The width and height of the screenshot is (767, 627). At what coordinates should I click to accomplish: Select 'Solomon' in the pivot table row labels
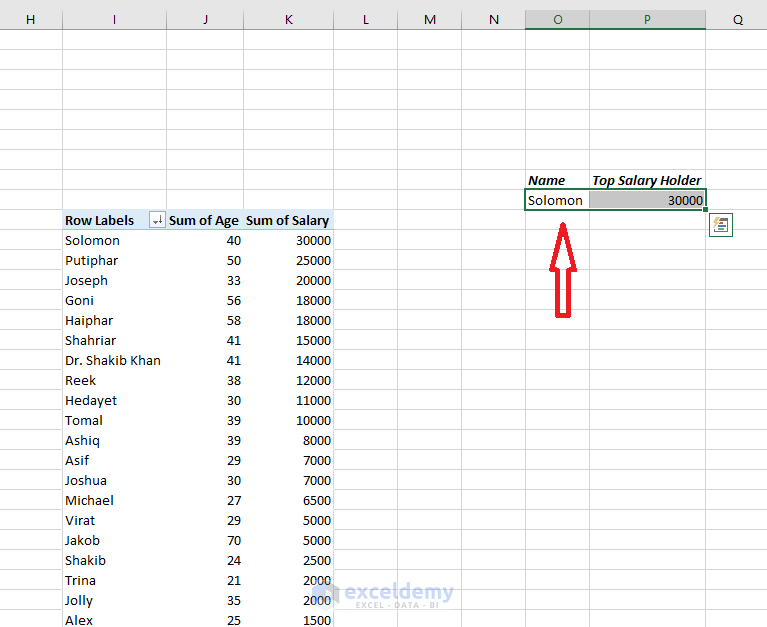pyautogui.click(x=114, y=240)
